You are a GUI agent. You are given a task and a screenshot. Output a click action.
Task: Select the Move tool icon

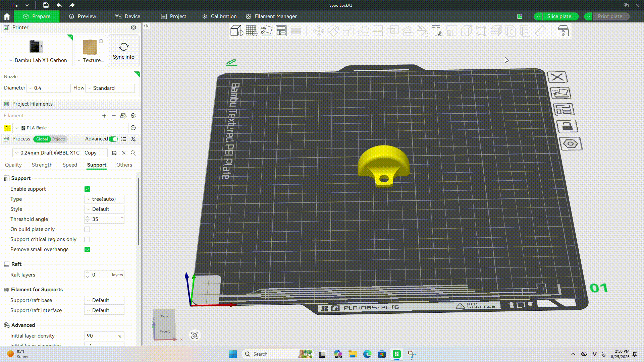pyautogui.click(x=318, y=31)
